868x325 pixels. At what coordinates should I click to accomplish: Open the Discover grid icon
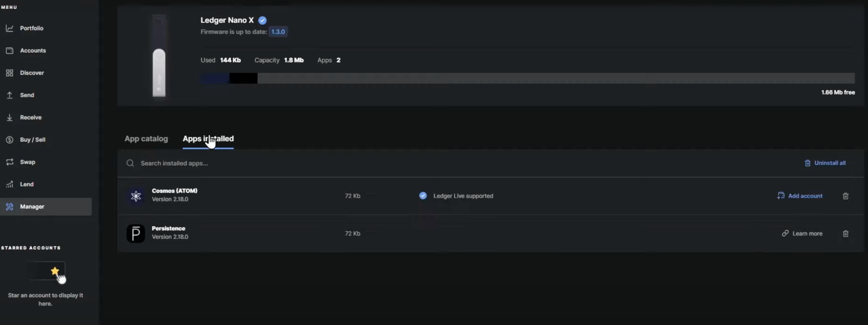[9, 73]
